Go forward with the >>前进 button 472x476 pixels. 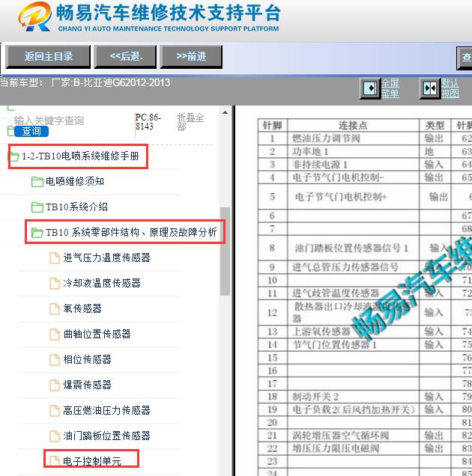pyautogui.click(x=191, y=56)
